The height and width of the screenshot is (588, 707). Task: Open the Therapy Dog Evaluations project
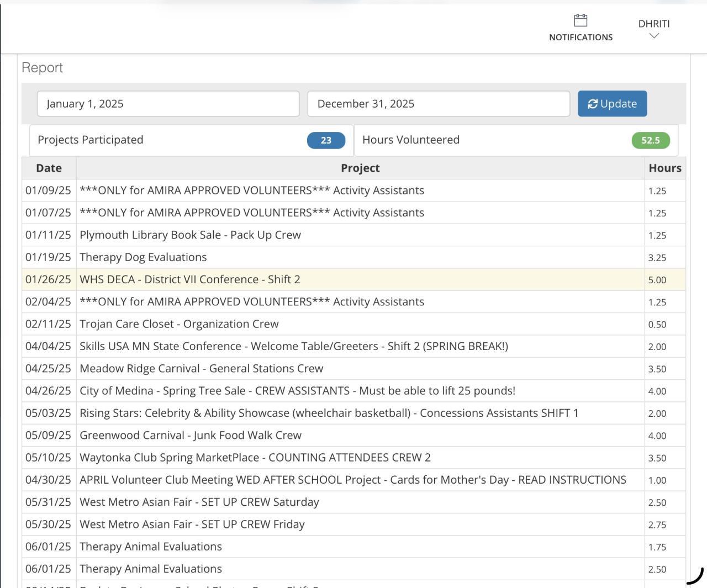click(x=143, y=257)
